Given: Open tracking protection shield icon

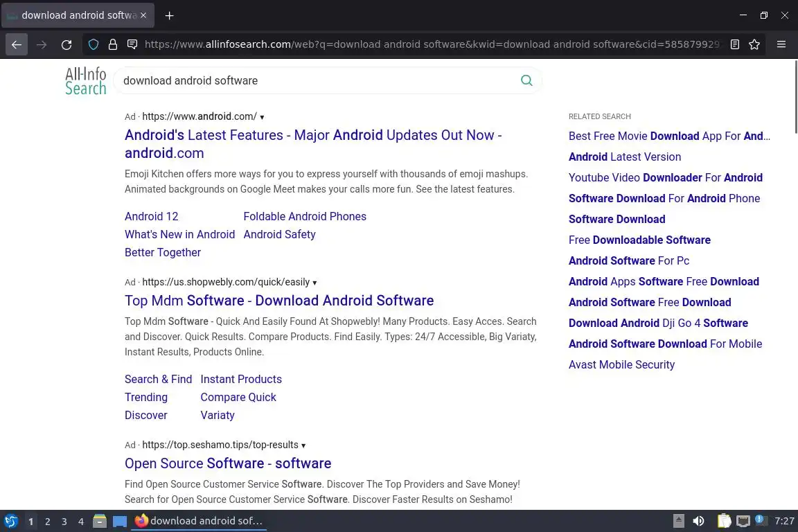Looking at the screenshot, I should (94, 45).
